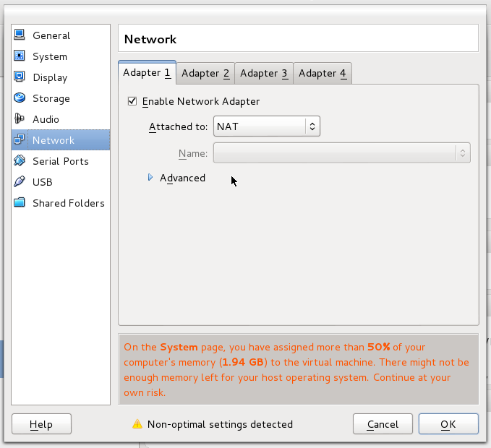Click 'Non-optimal settings detected' status text

(x=220, y=424)
